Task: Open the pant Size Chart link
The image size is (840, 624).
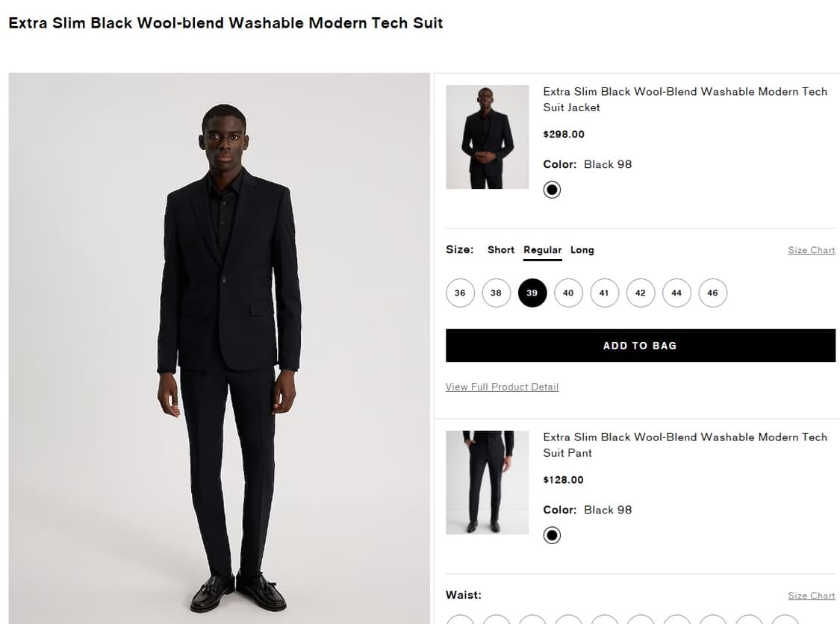Action: pos(812,596)
